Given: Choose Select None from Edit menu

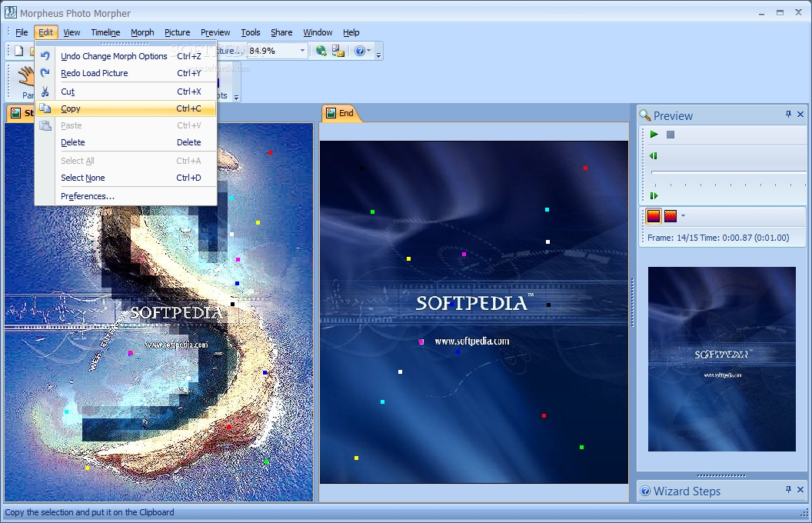Looking at the screenshot, I should pyautogui.click(x=126, y=178).
